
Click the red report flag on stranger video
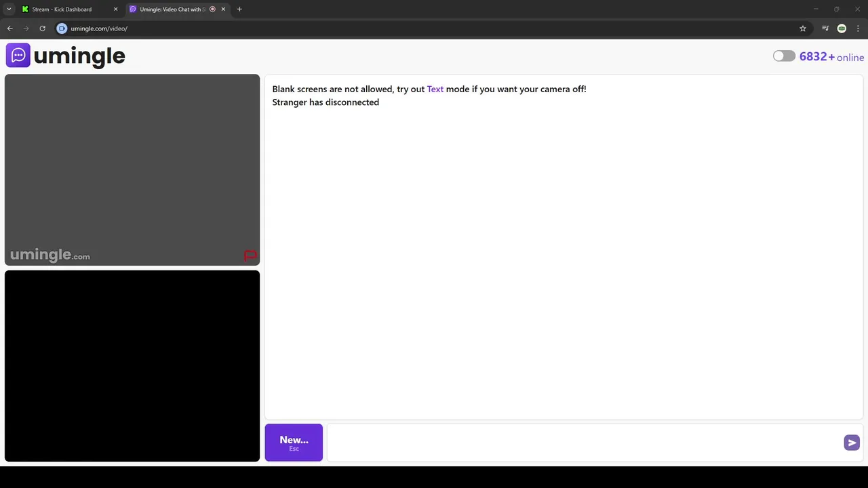pos(250,256)
